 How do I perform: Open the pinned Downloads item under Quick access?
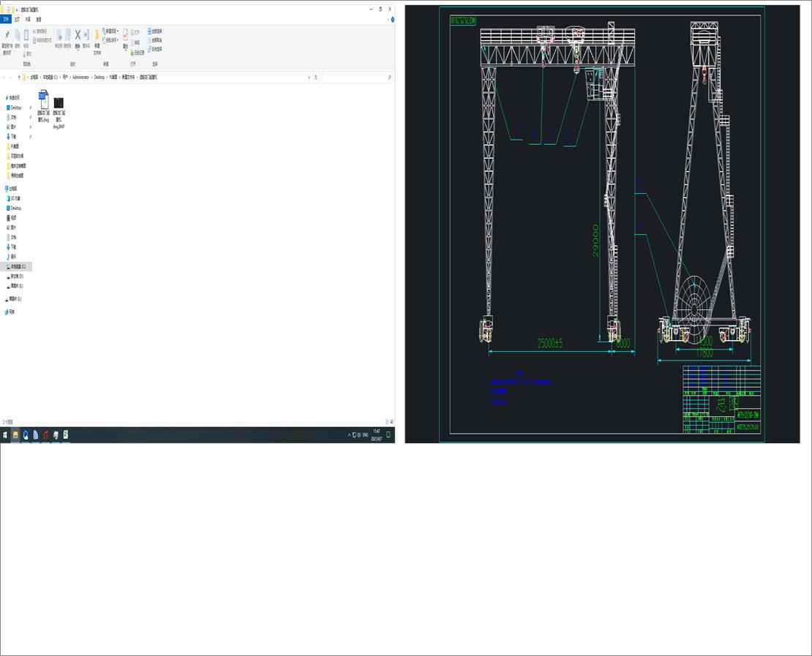(12, 137)
